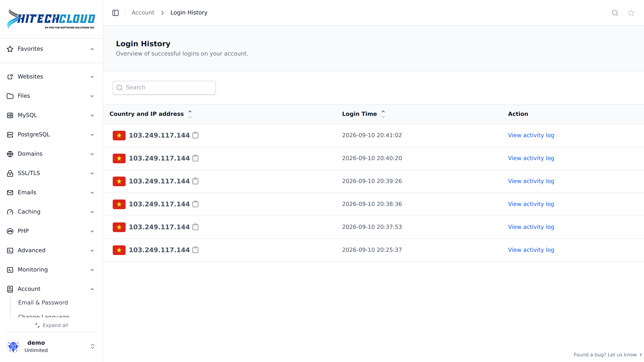Click Found a bug? Let us know

pos(608,355)
